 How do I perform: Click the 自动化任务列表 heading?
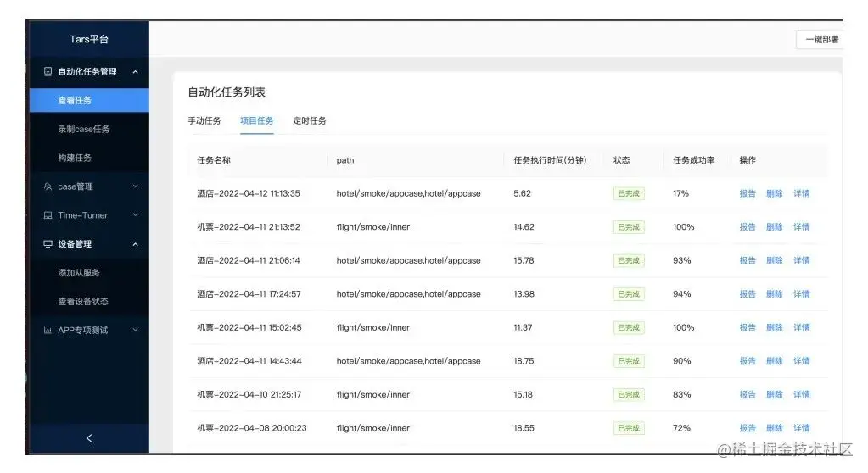pos(227,92)
